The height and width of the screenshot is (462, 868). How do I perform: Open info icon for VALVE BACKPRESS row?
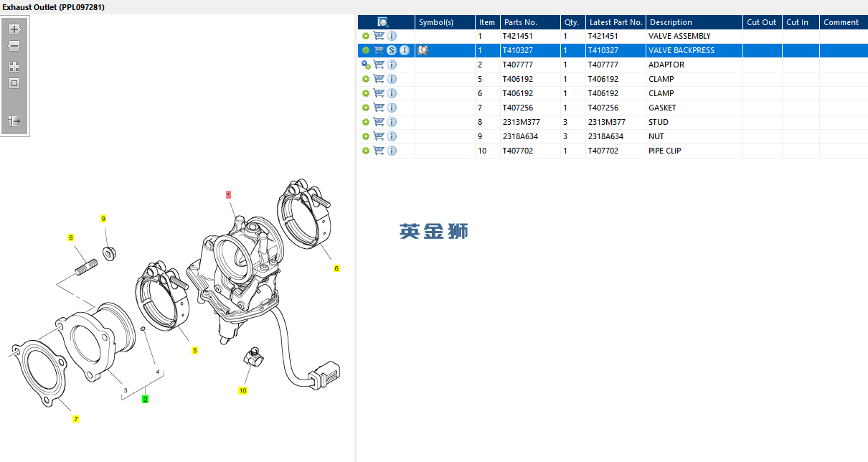click(x=405, y=50)
